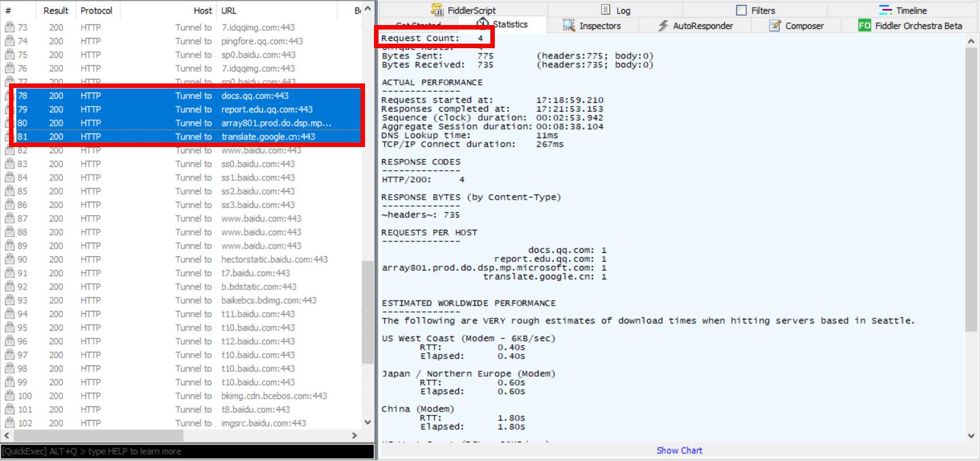Click the session list scroll-right arrow
The image size is (980, 461).
pos(353,435)
